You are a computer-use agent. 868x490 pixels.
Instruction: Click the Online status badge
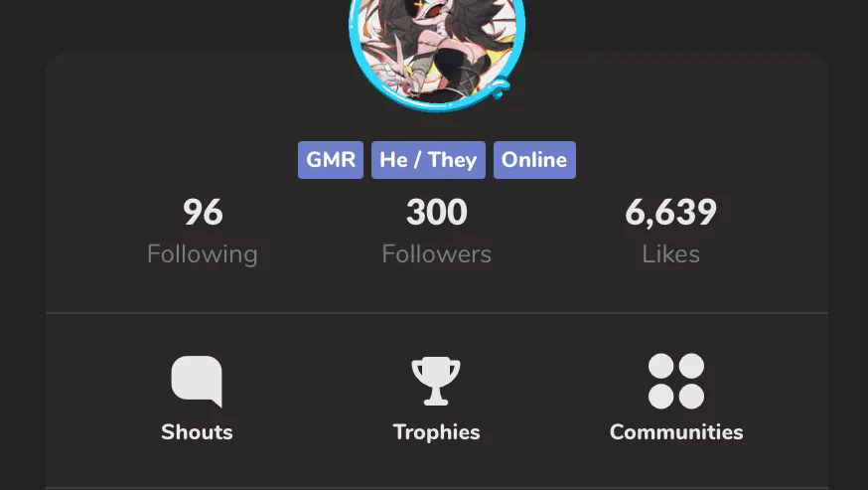534,160
